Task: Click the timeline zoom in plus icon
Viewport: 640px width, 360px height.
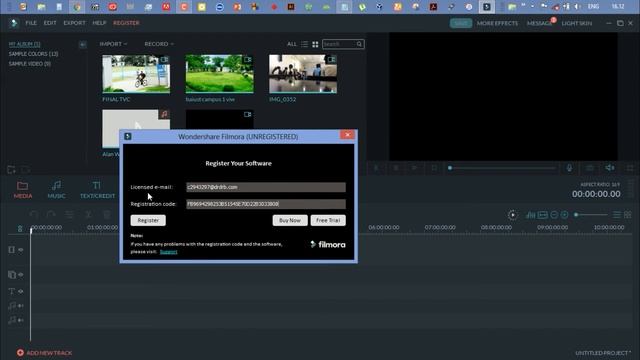Action: 564,215
